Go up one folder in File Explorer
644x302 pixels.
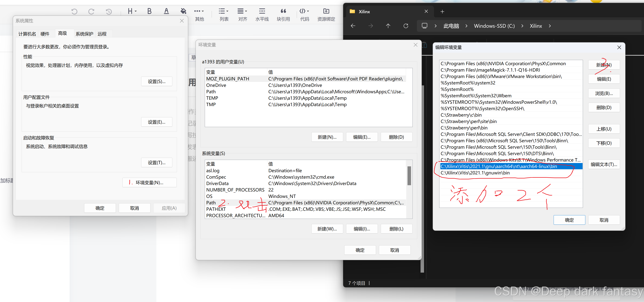388,26
